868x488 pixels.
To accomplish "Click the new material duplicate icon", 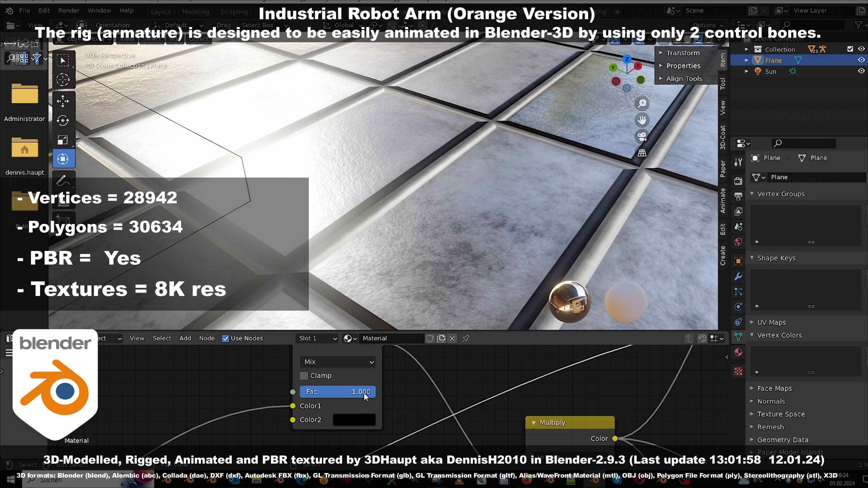I will coord(441,338).
